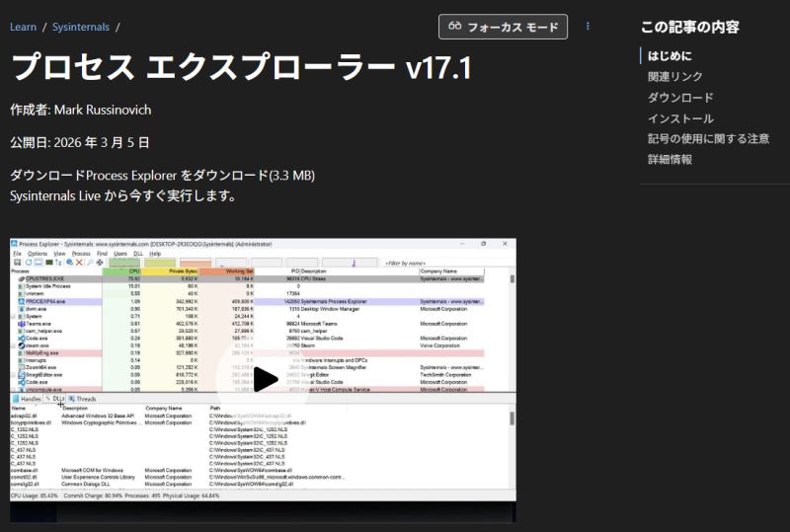Screen dimensions: 790x532
Task: Select ダウンロード in article contents
Action: tap(680, 98)
